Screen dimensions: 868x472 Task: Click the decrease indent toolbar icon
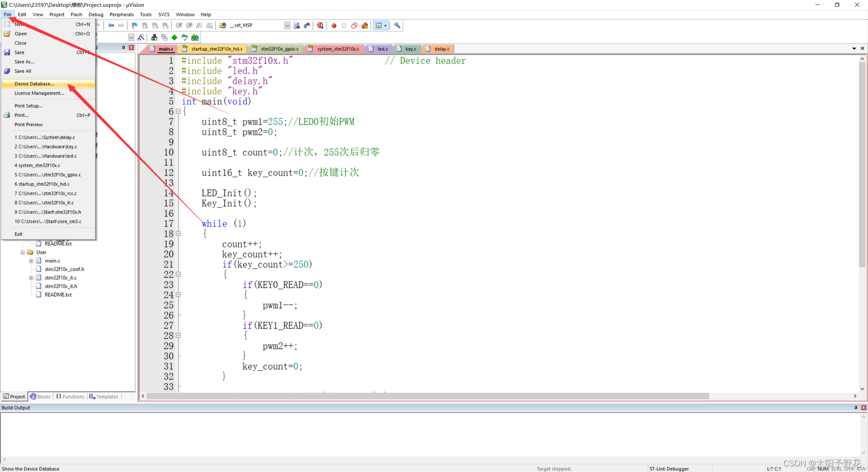click(189, 25)
